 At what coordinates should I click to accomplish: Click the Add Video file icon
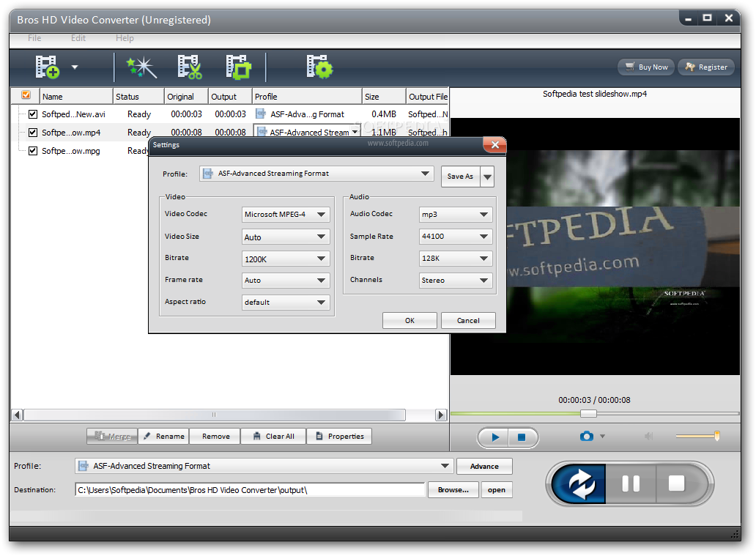pos(47,67)
